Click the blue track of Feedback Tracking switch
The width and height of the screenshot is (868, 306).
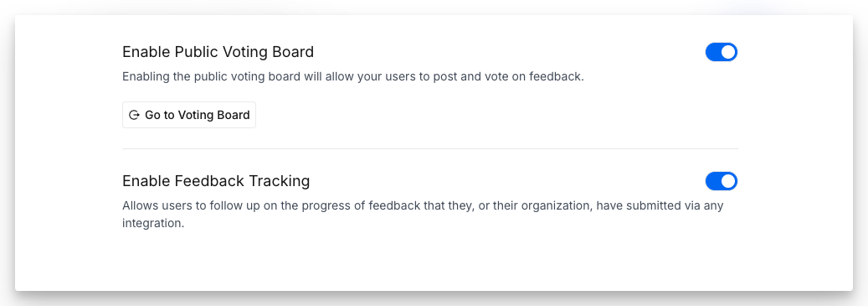coord(713,181)
